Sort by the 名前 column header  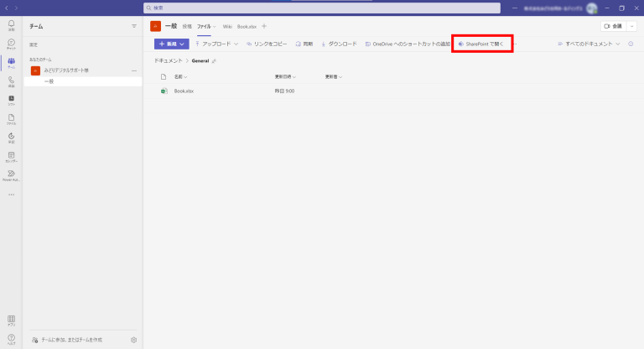pyautogui.click(x=179, y=76)
